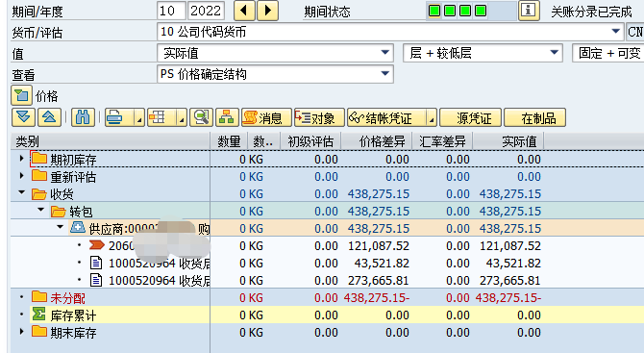Click the 期间状态 label
This screenshot has height=353, width=644.
[328, 12]
